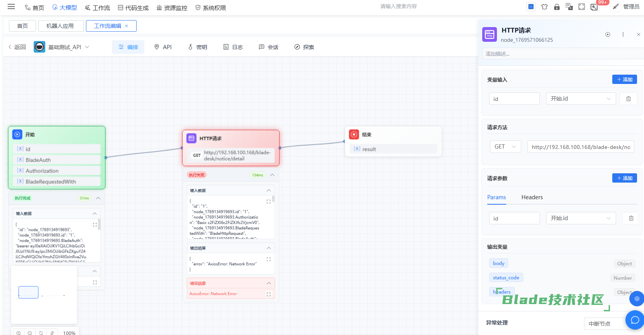644x335 pixels.
Task: Open the chat bubble floating button
Action: pos(635,320)
